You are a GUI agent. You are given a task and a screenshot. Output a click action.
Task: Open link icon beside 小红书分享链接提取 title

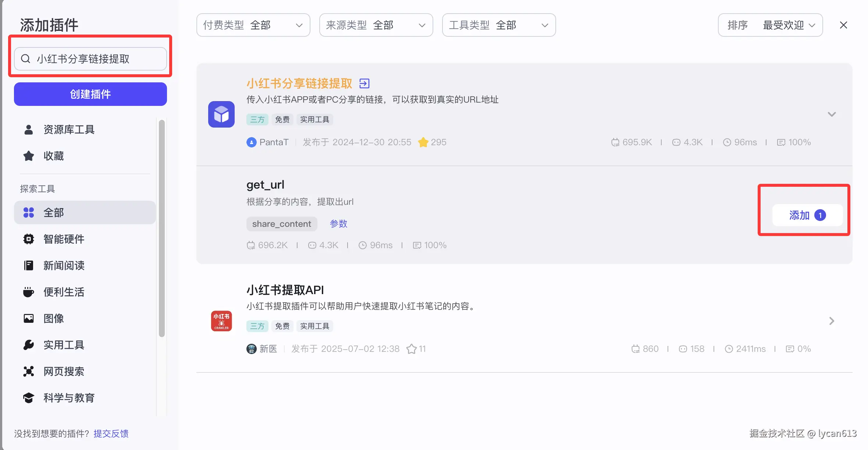pos(364,83)
